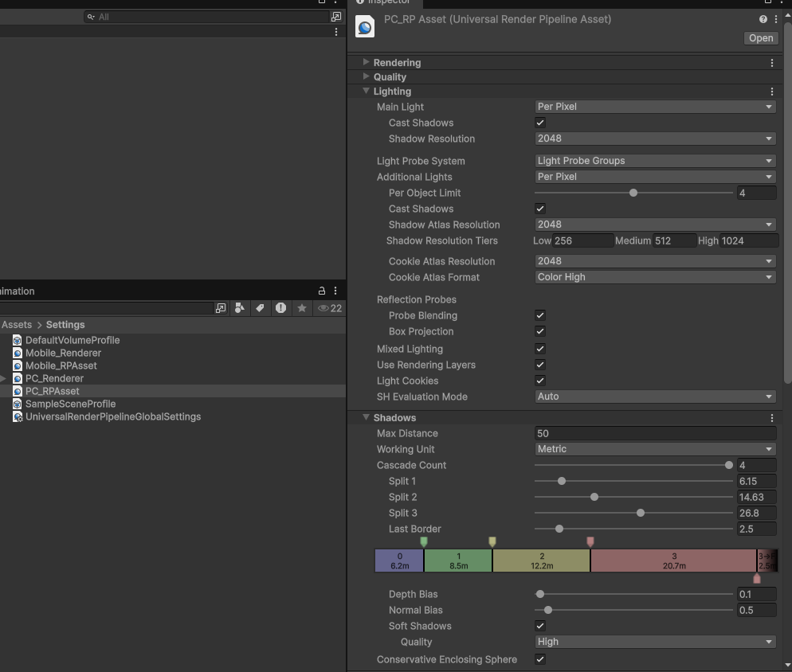The height and width of the screenshot is (672, 792).
Task: Click Assets in the breadcrumb path
Action: coord(17,325)
